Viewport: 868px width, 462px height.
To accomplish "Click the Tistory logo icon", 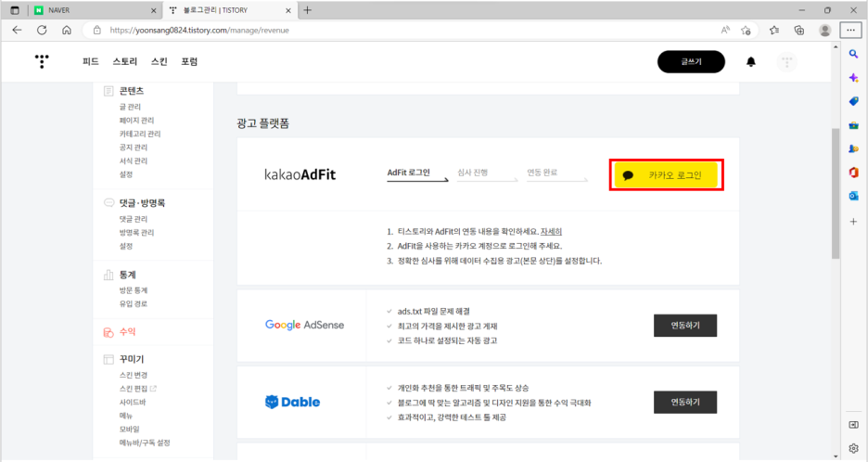I will pyautogui.click(x=42, y=61).
